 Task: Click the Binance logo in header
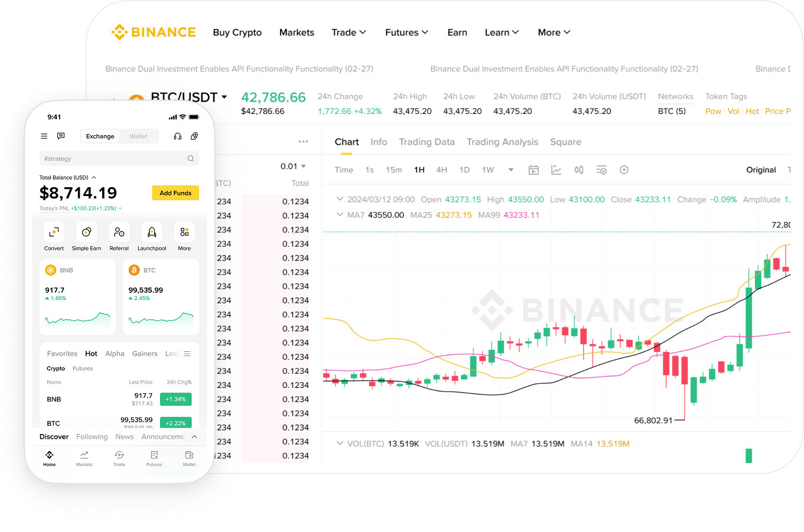[154, 32]
